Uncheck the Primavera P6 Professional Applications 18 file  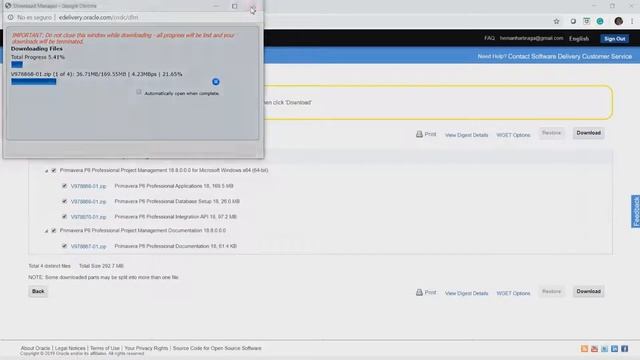[64, 186]
